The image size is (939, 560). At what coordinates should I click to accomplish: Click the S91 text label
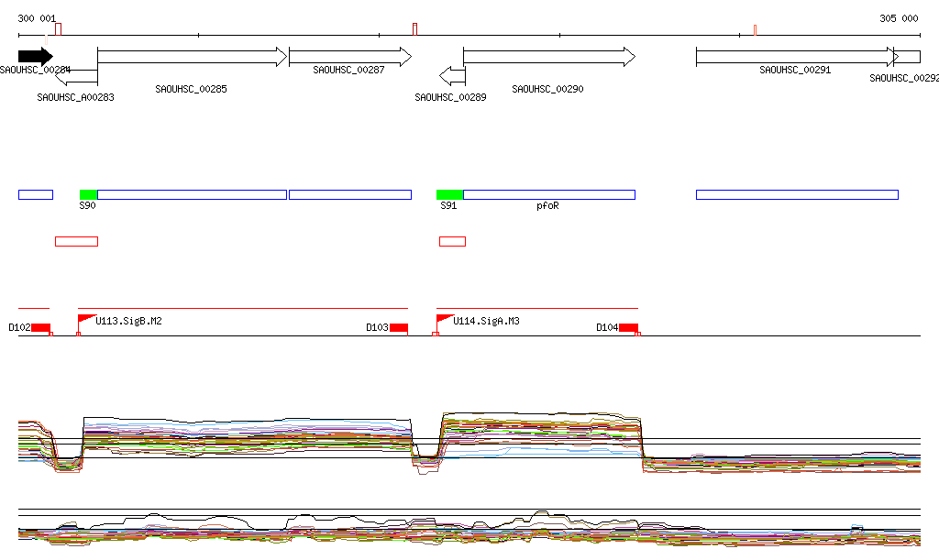[448, 206]
